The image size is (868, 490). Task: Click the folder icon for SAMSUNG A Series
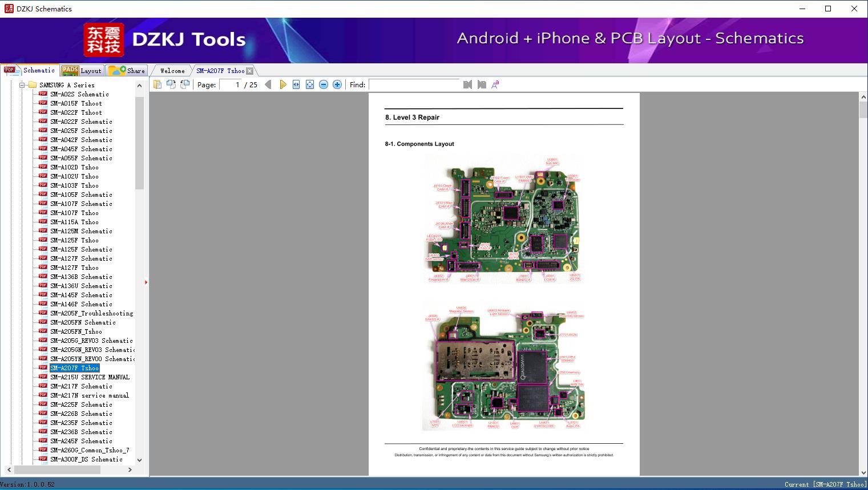(33, 85)
